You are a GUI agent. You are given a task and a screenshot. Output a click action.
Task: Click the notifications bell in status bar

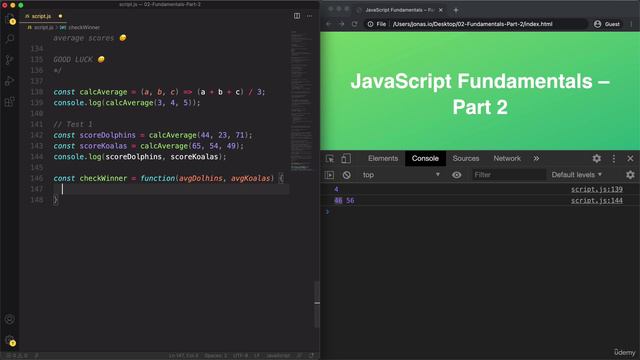311,356
